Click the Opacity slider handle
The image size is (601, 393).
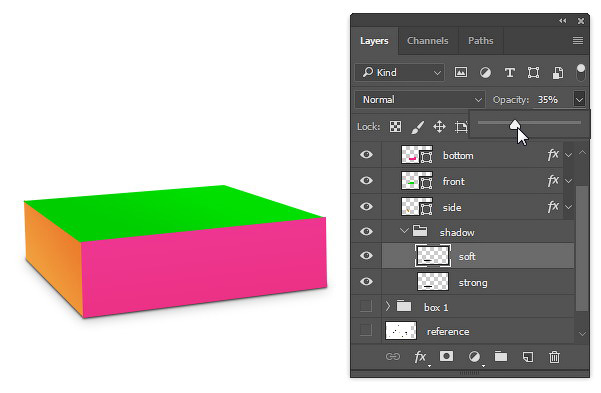(x=515, y=124)
